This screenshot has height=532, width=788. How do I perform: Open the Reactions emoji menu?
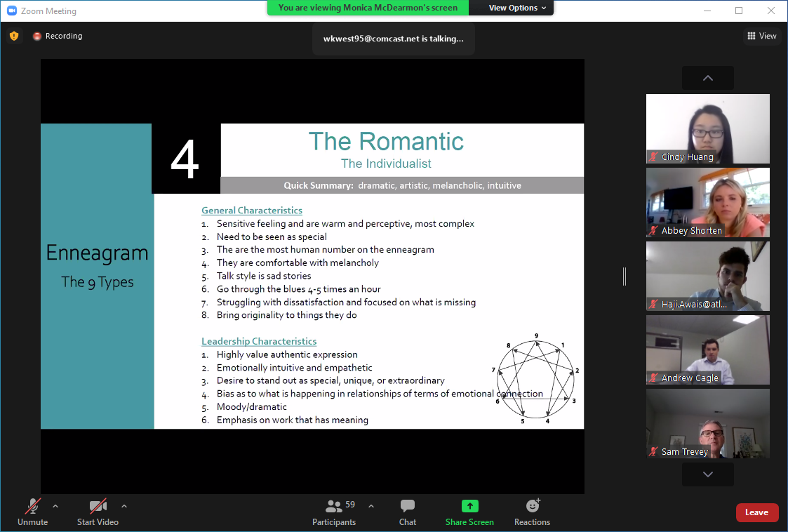533,506
